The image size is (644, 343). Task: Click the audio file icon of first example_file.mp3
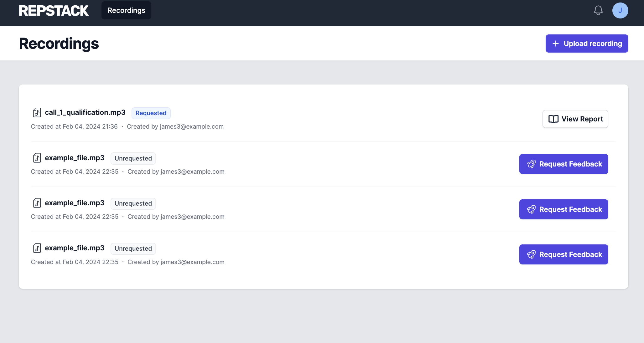coord(37,158)
